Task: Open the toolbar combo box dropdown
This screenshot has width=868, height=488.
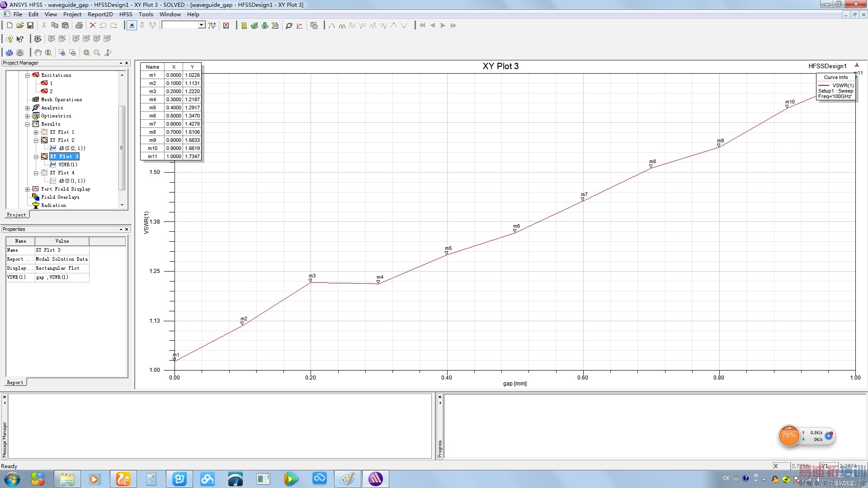Action: (x=201, y=25)
